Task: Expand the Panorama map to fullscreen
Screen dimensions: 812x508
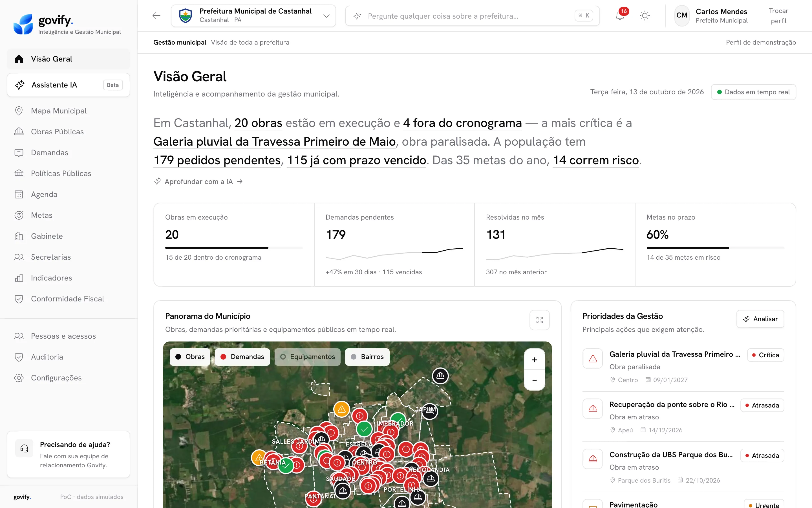Action: [x=539, y=320]
